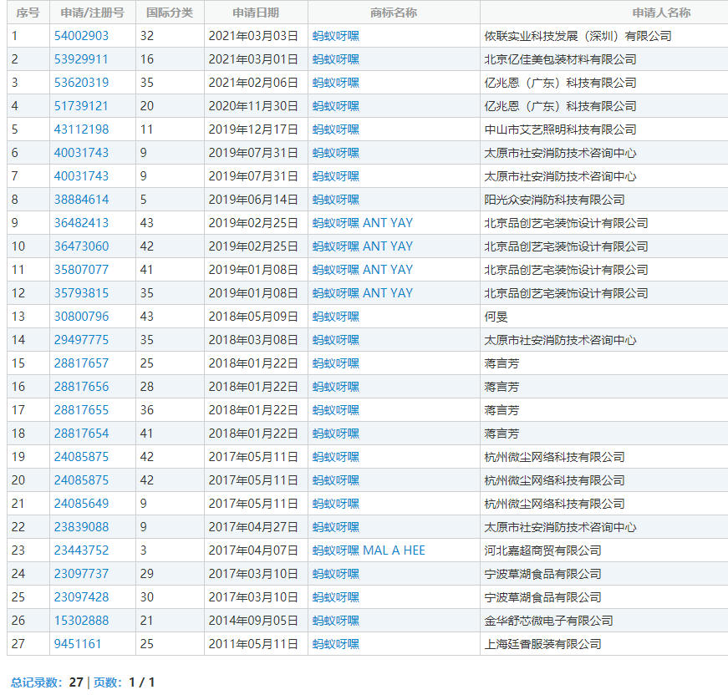This screenshot has height=700, width=728.
Task: Click the 申请日期 column header
Action: tap(256, 13)
